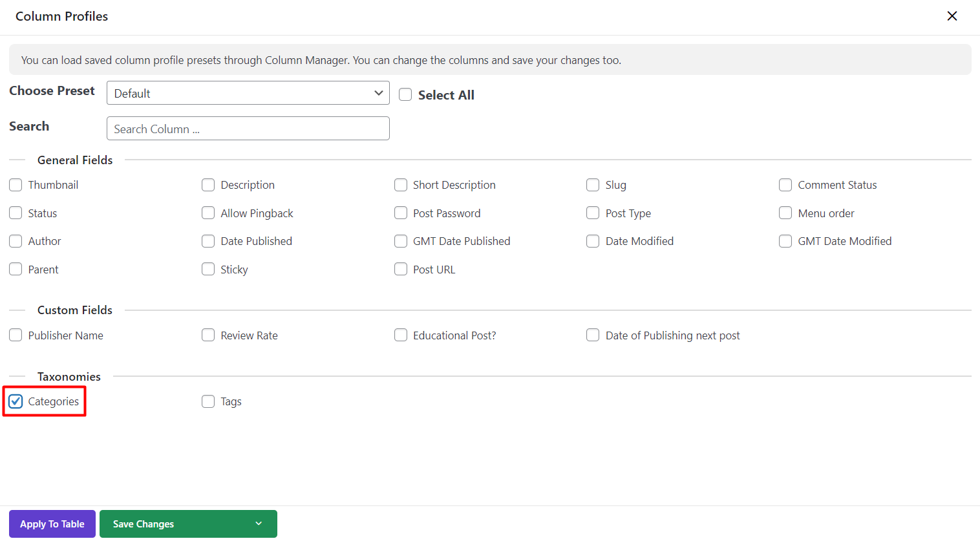
Task: Enable the Educational Post? checkbox
Action: (x=401, y=335)
